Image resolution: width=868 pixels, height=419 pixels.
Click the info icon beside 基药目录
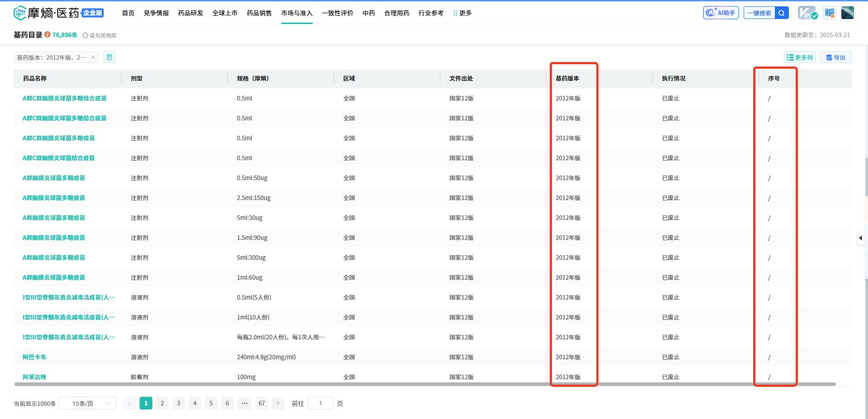47,35
